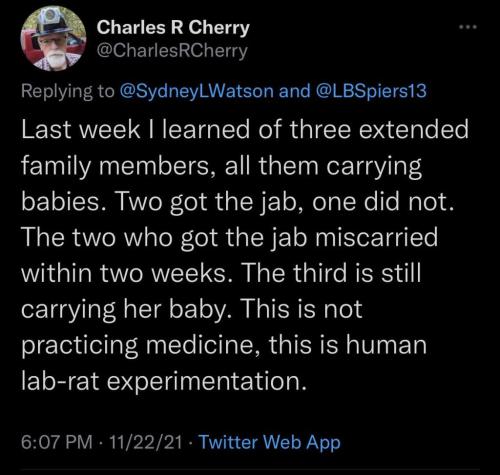Open the Charles R Cherry display name
The image size is (500, 475).
[x=173, y=27]
